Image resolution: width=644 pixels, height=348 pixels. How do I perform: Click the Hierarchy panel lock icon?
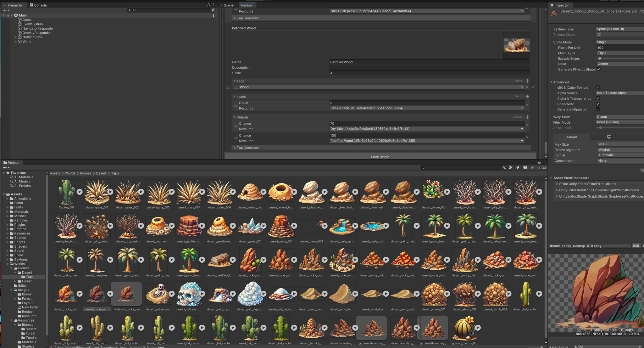(208, 5)
